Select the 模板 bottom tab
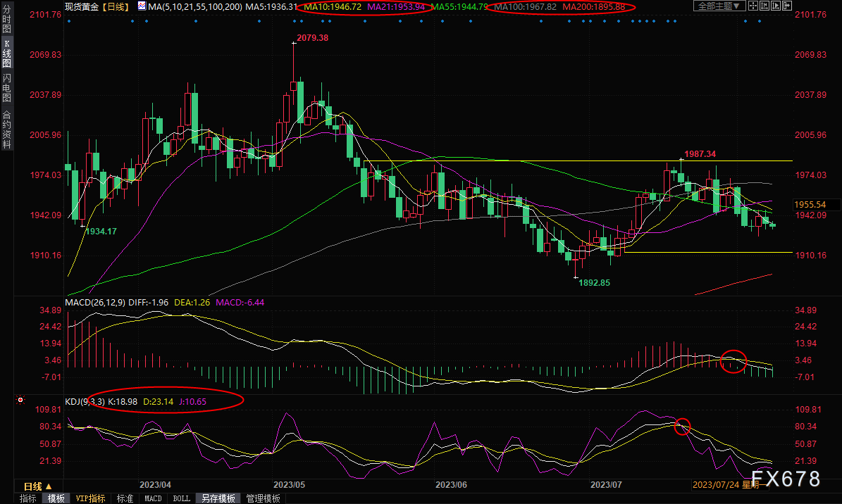The width and height of the screenshot is (842, 504). coord(56,498)
